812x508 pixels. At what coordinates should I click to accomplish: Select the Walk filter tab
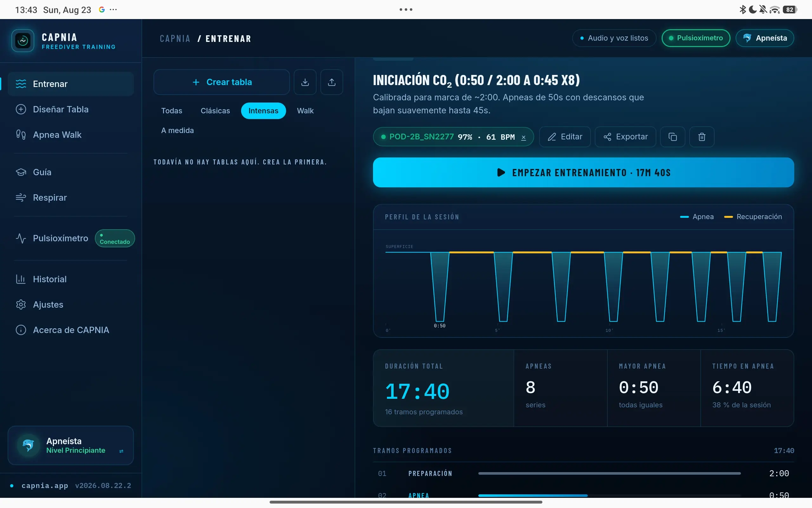tap(305, 110)
